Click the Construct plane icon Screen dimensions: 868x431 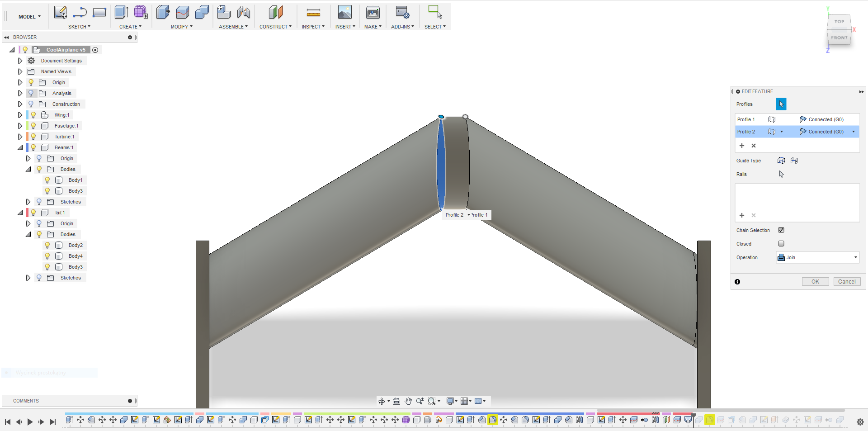(x=275, y=12)
